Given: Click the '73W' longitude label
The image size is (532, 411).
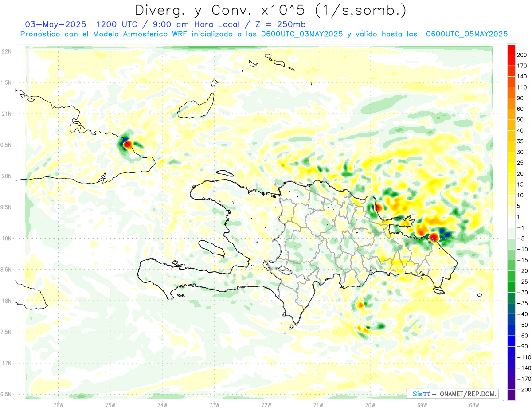Looking at the screenshot, I should coord(214,405).
